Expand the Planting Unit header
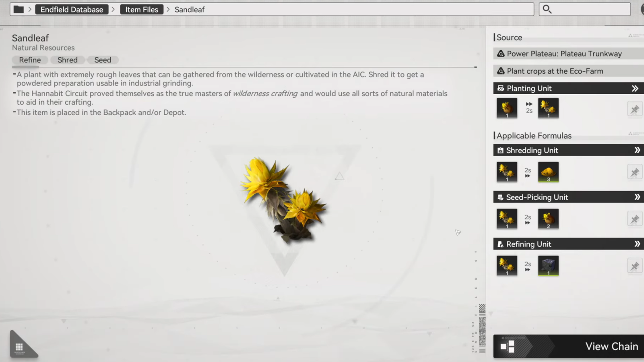The height and width of the screenshot is (362, 644). point(635,88)
